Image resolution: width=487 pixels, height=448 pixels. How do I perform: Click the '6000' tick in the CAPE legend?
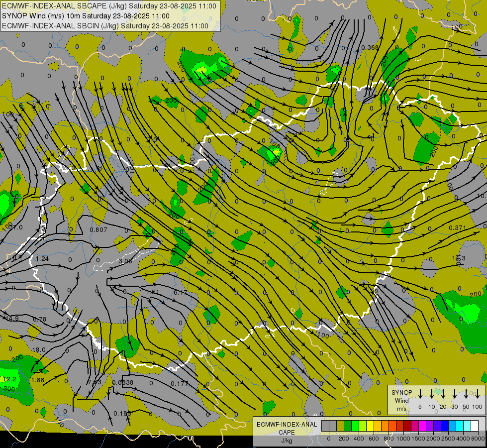[479, 439]
